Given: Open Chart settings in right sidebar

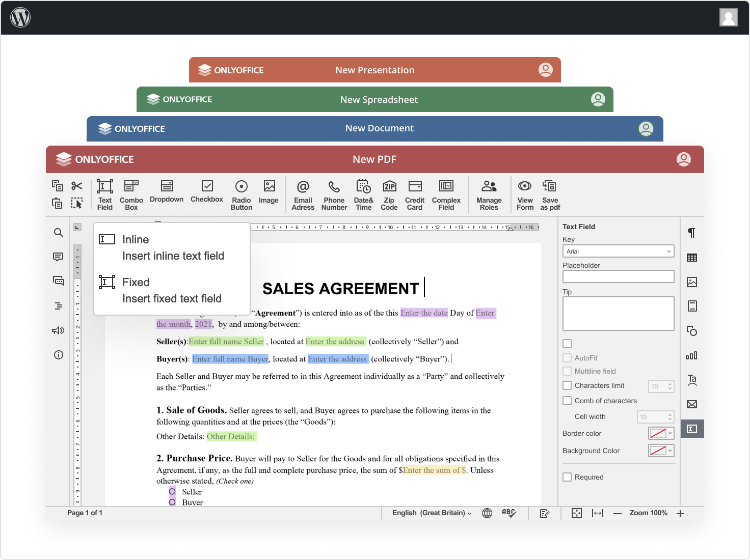Looking at the screenshot, I should pyautogui.click(x=692, y=355).
